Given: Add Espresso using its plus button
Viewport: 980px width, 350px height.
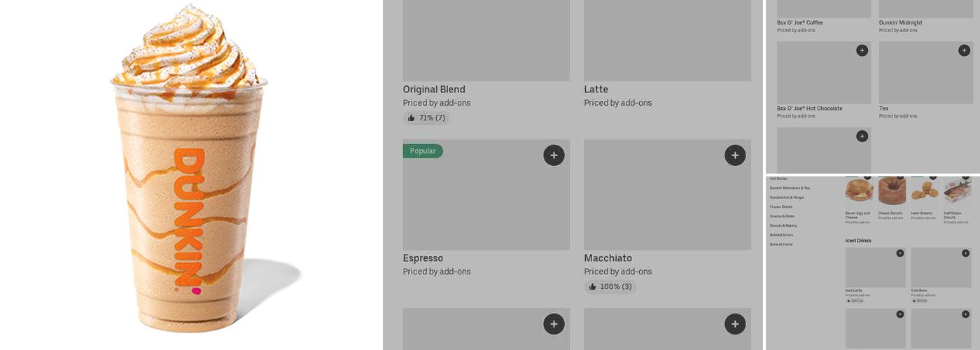Looking at the screenshot, I should [x=554, y=155].
